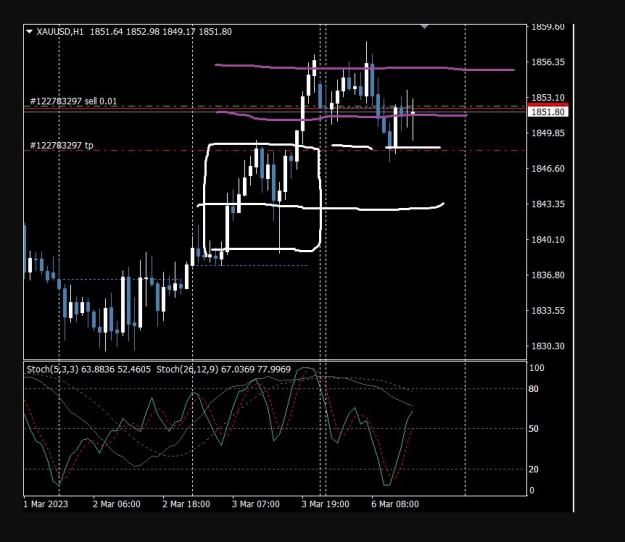Click the stochastic scale value 80
This screenshot has height=542, width=625.
(533, 389)
